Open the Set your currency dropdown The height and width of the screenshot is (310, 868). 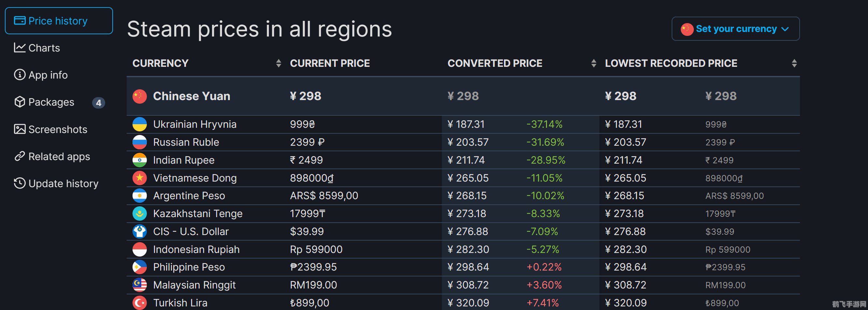pos(735,29)
